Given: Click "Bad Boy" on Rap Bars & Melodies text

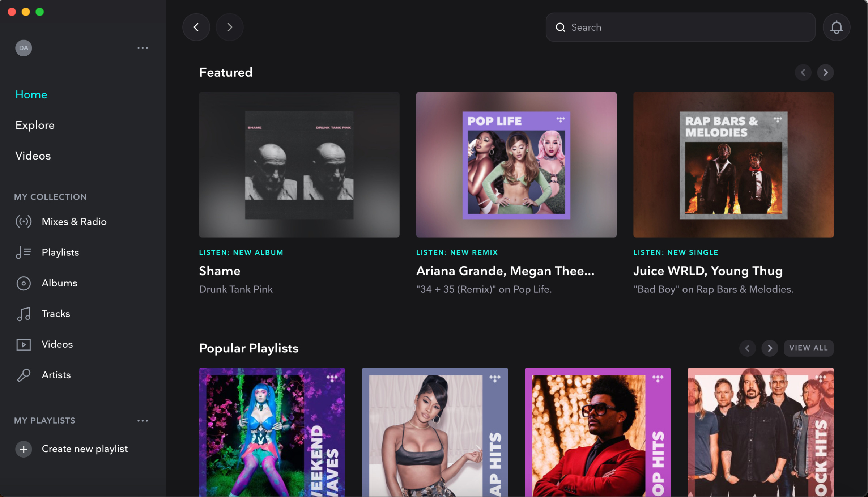Looking at the screenshot, I should point(713,289).
